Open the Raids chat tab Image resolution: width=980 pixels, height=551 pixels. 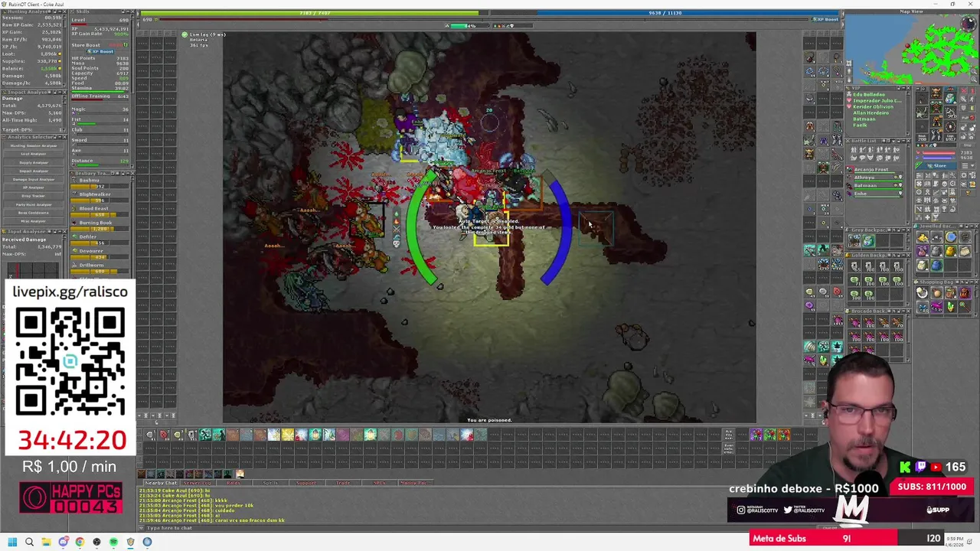234,483
